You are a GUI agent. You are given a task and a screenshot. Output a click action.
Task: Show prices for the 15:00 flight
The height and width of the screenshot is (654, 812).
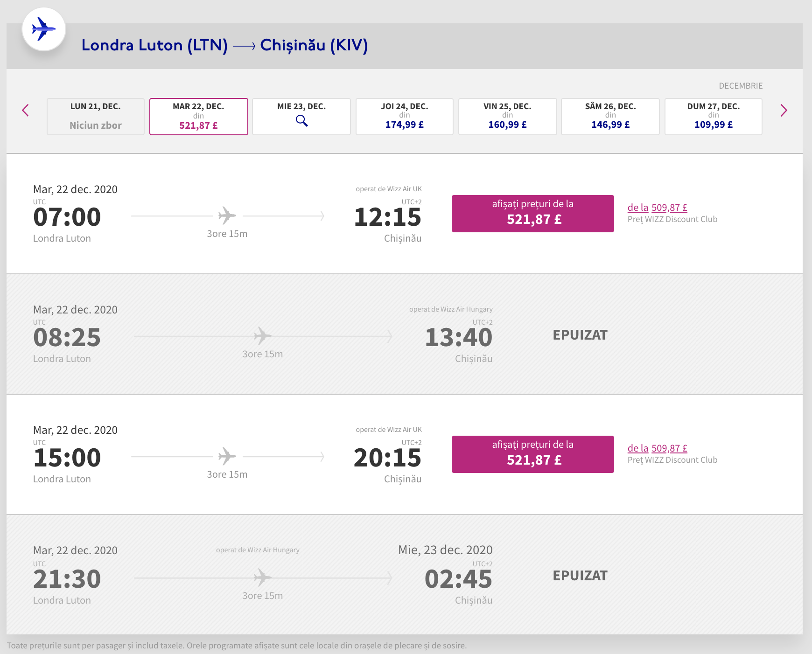532,454
